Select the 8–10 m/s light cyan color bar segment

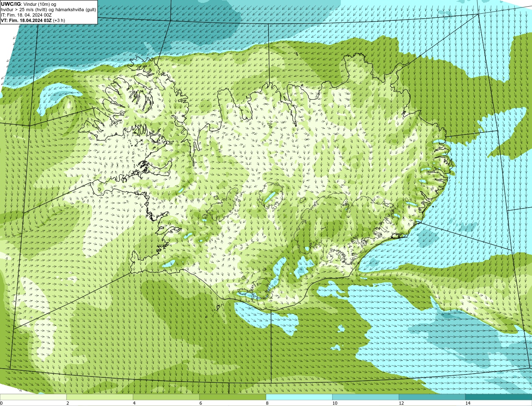[299, 397]
